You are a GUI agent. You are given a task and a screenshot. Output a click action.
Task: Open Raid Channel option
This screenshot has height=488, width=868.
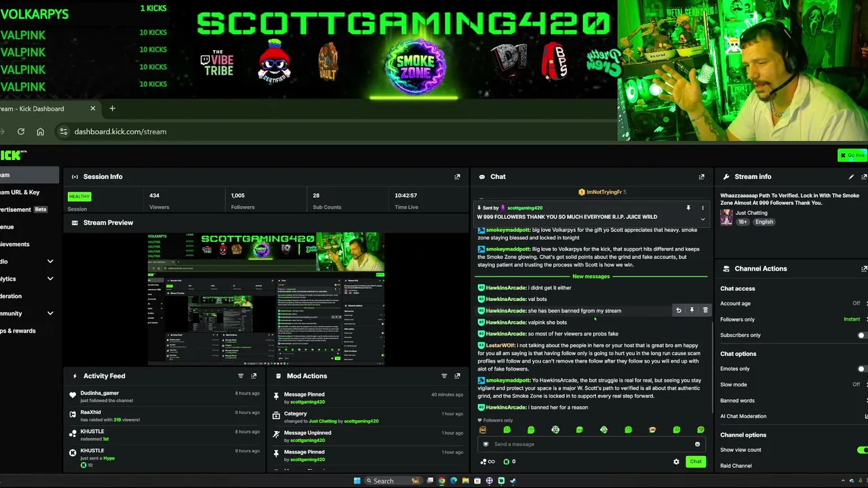(x=736, y=466)
